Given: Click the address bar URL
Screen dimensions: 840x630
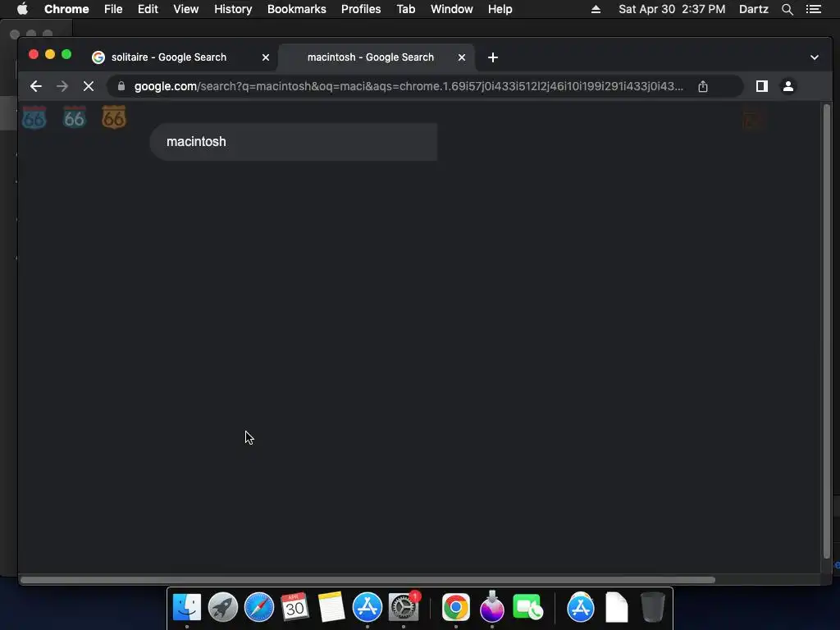Looking at the screenshot, I should [409, 86].
